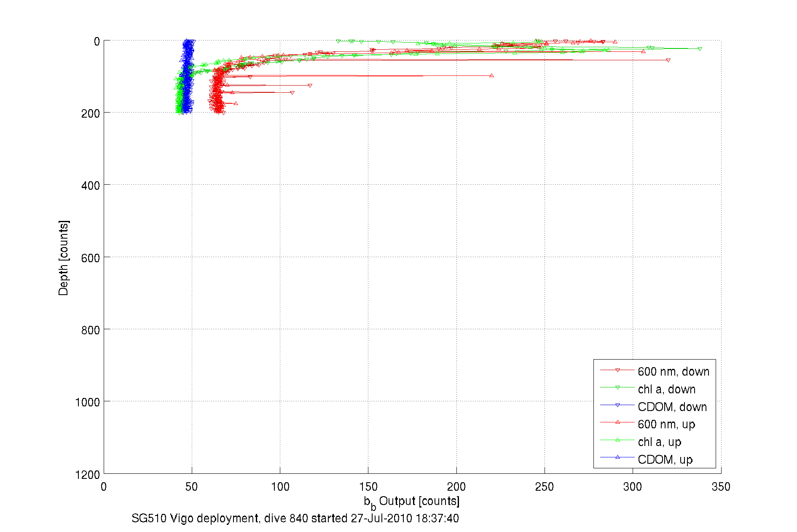Select the '600 nm, up' legend label
The width and height of the screenshot is (797, 532).
666,424
